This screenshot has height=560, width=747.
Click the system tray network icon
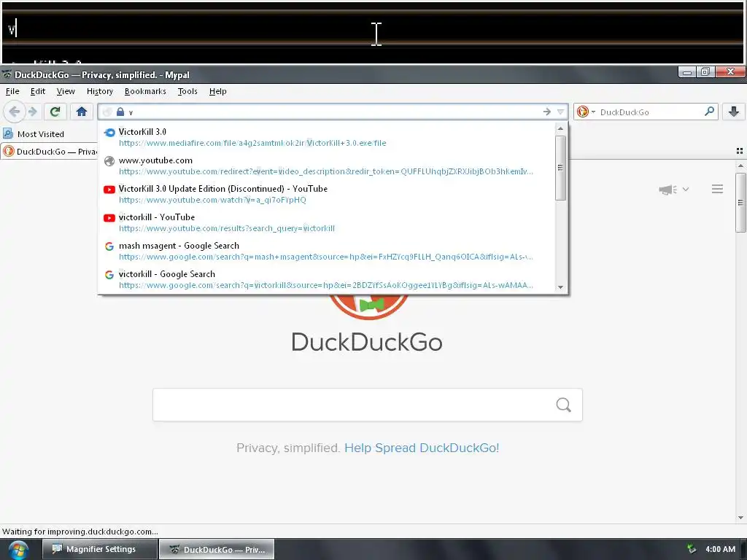coord(692,549)
